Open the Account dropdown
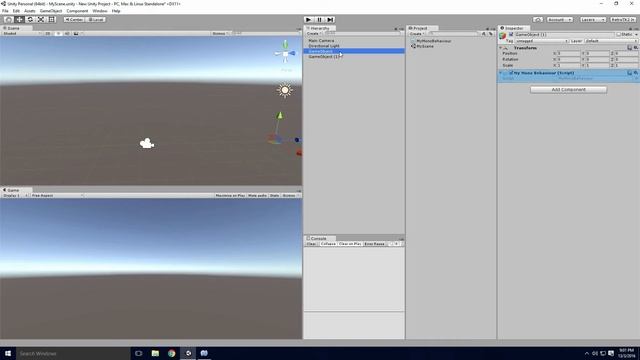 click(x=559, y=20)
